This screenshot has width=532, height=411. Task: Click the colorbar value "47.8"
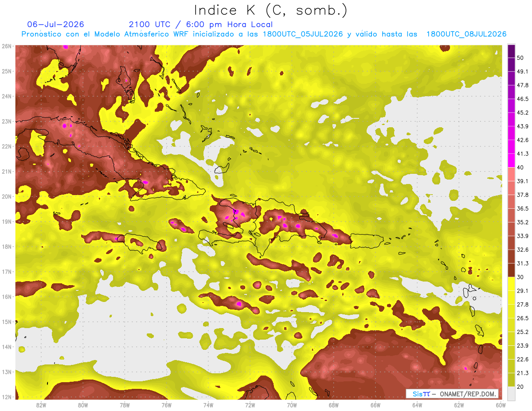523,85
